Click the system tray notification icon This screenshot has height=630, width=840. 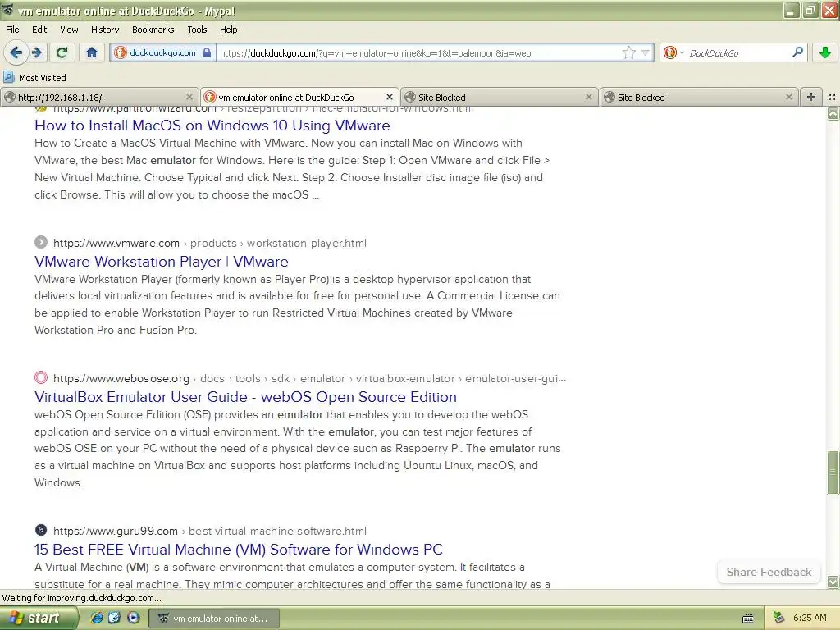[x=779, y=619]
